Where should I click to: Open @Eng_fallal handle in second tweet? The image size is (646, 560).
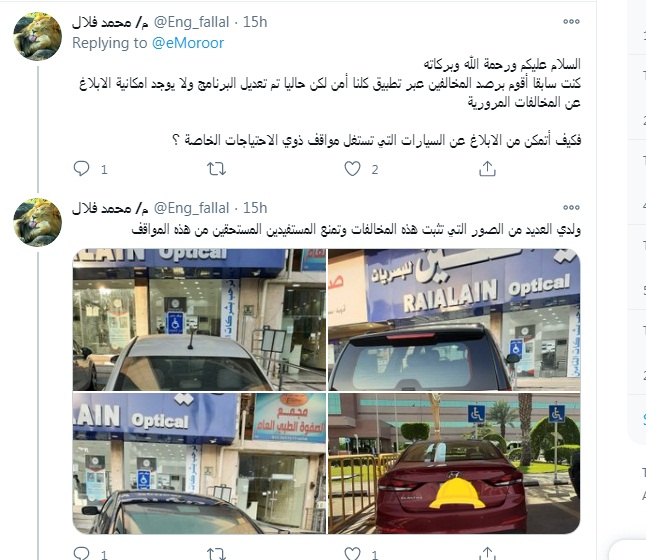[191, 208]
